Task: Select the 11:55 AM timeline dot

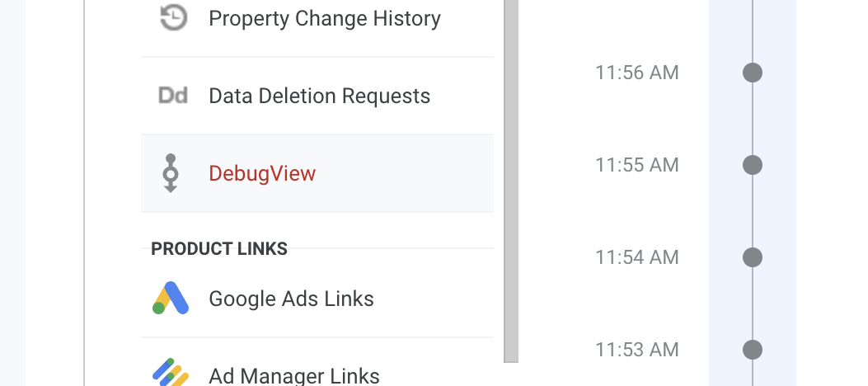Action: [753, 165]
